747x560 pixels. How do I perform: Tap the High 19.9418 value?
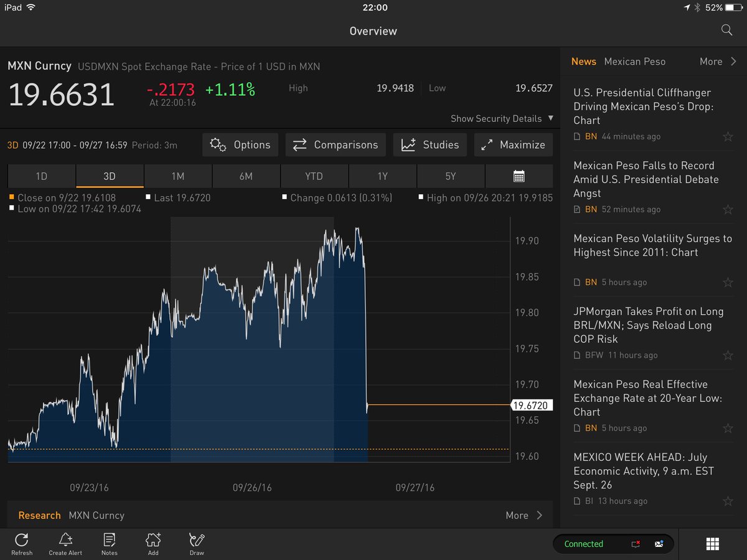(x=395, y=88)
